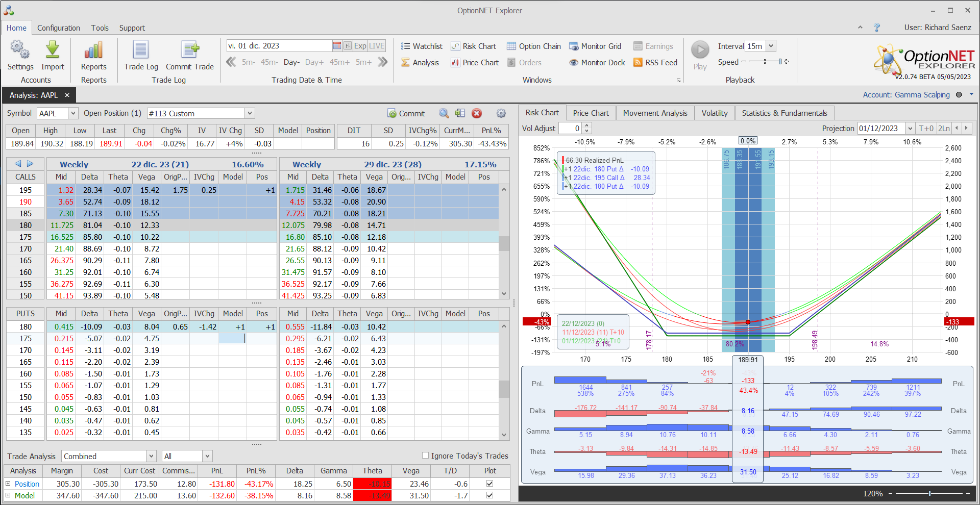Open the Symbol AAPL dropdown

(x=73, y=113)
